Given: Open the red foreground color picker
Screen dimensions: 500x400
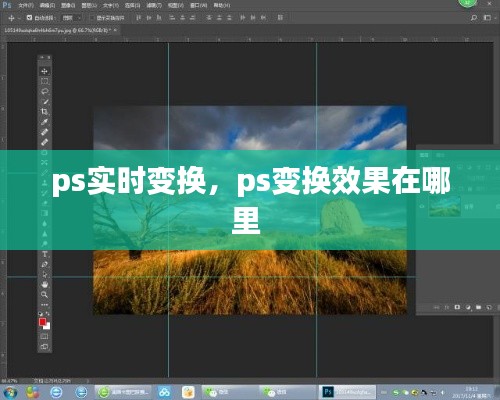Looking at the screenshot, I should pos(42,322).
